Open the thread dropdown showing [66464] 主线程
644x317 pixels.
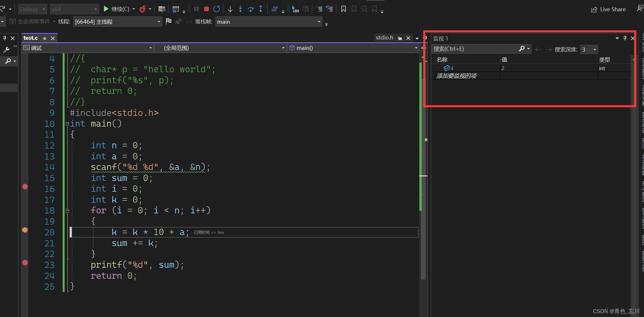[x=117, y=22]
